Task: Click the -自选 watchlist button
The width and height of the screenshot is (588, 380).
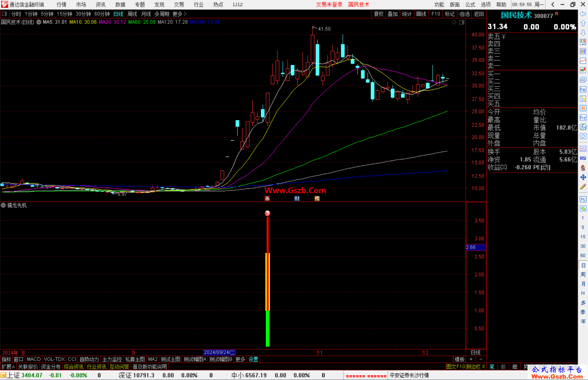Action: click(x=464, y=14)
